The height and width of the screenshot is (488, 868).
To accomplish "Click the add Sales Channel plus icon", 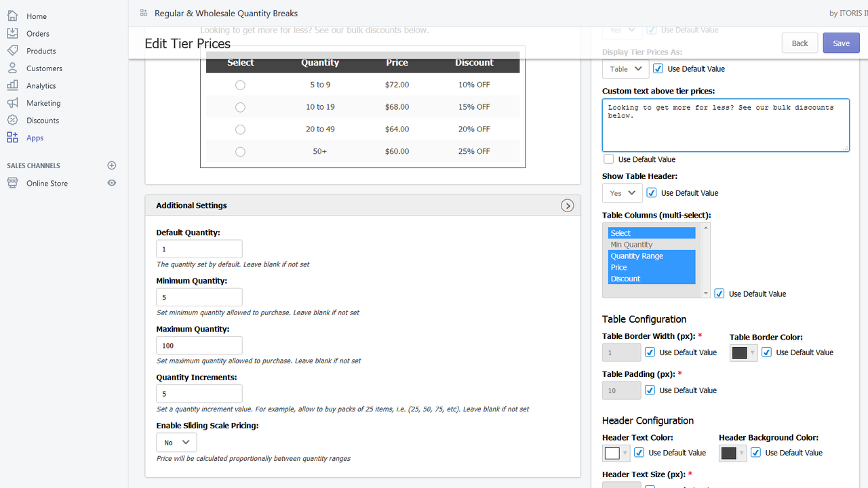I will coord(112,165).
